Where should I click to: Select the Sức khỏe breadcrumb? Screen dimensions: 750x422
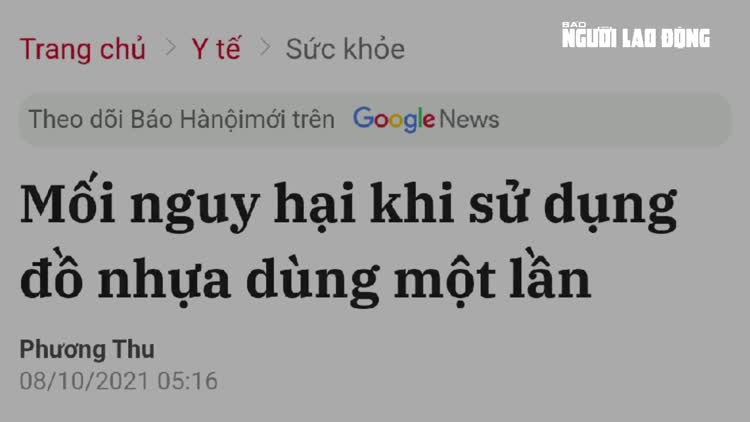pyautogui.click(x=345, y=49)
